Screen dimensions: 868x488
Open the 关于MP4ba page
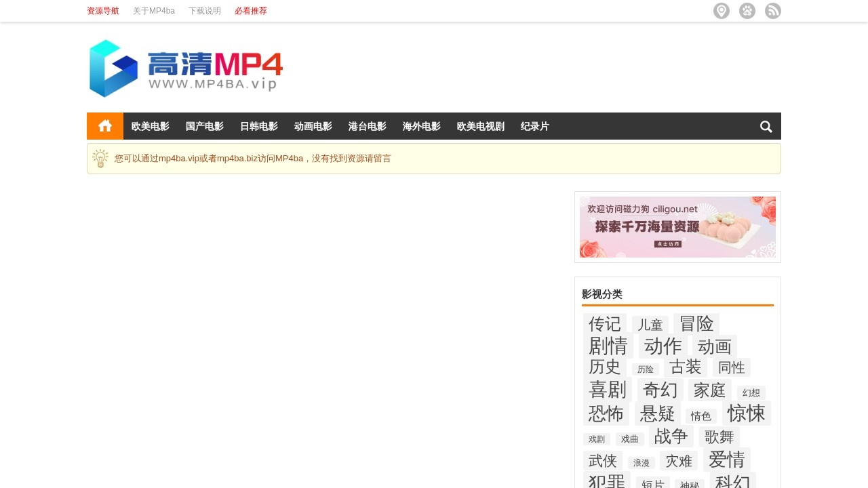click(x=154, y=11)
